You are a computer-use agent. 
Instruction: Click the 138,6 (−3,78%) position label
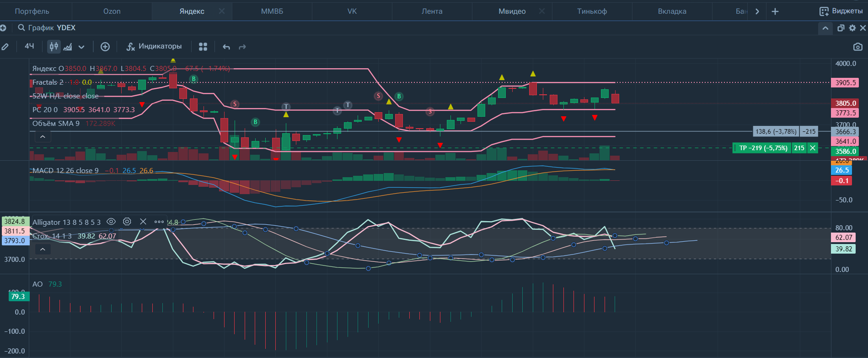[x=776, y=131]
